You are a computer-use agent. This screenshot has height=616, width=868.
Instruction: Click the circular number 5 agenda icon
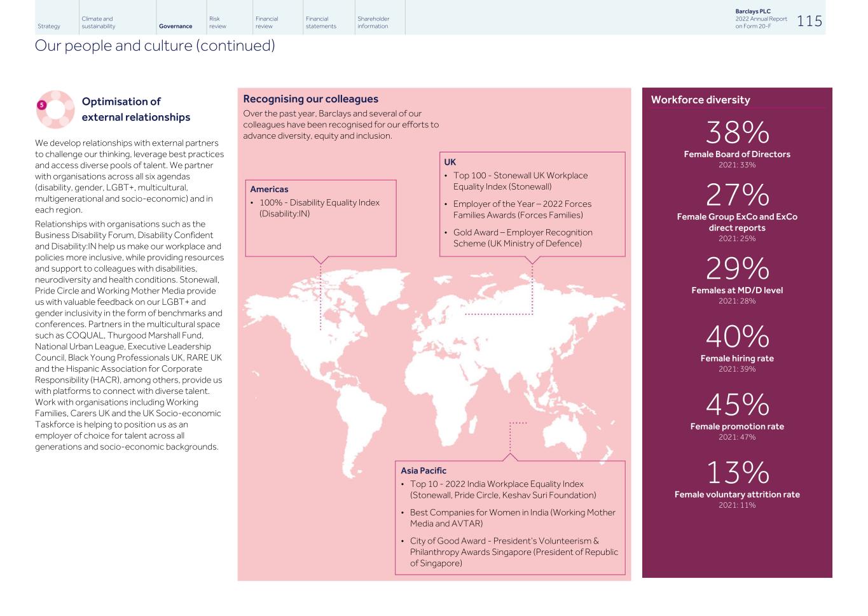[x=56, y=109]
